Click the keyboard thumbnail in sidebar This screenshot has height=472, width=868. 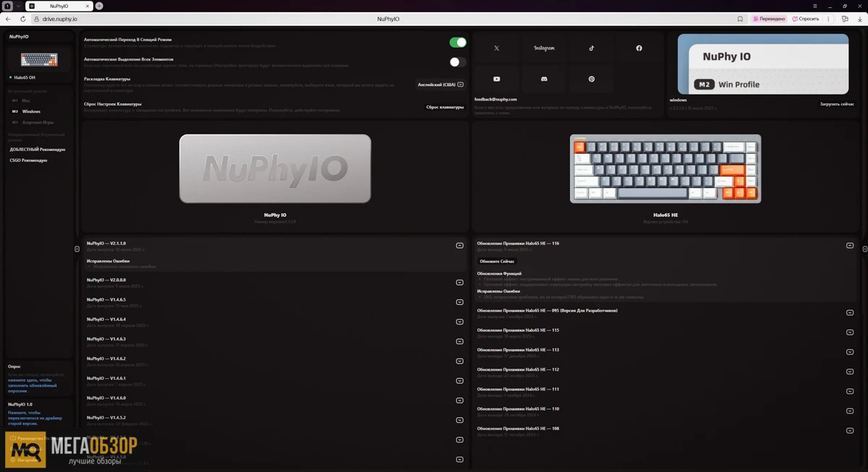(x=39, y=59)
